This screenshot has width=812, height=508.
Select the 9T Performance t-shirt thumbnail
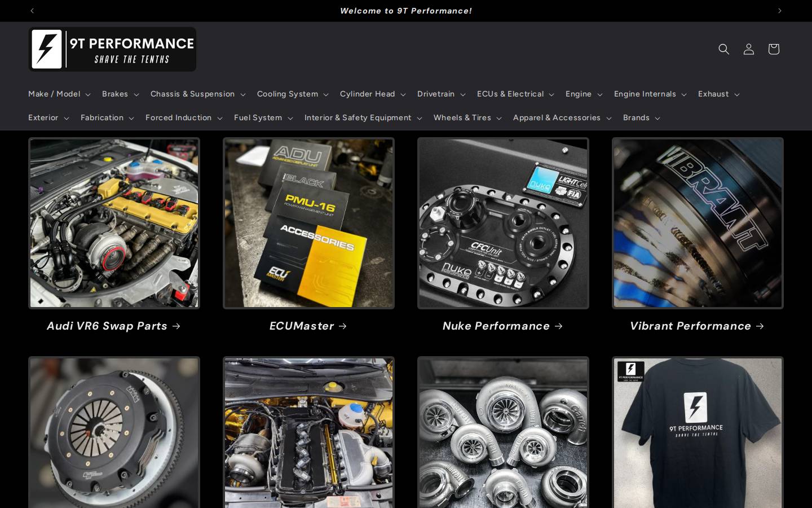[x=698, y=432]
